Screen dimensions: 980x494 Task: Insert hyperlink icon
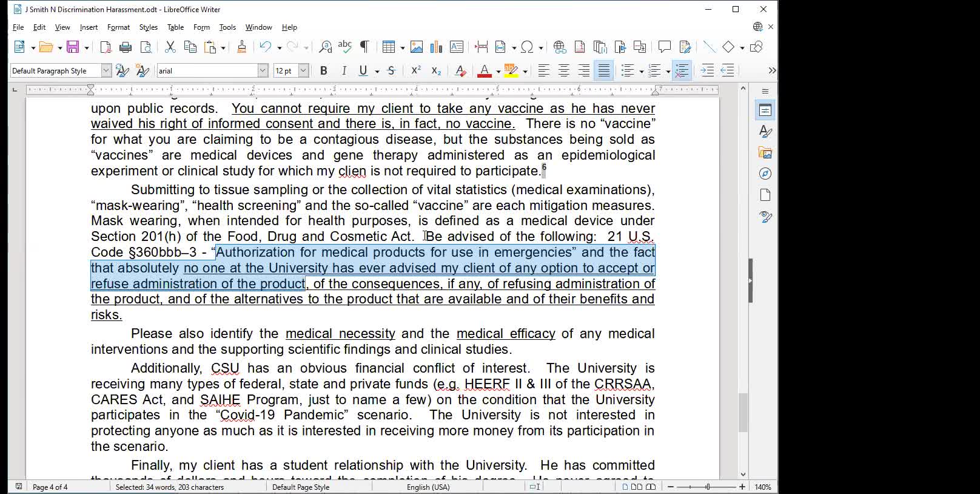560,47
